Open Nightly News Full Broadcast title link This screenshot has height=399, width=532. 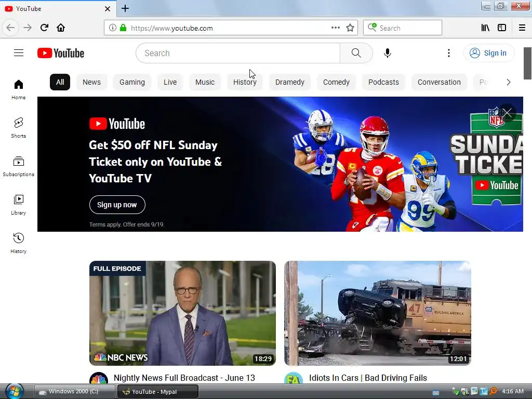(x=184, y=378)
